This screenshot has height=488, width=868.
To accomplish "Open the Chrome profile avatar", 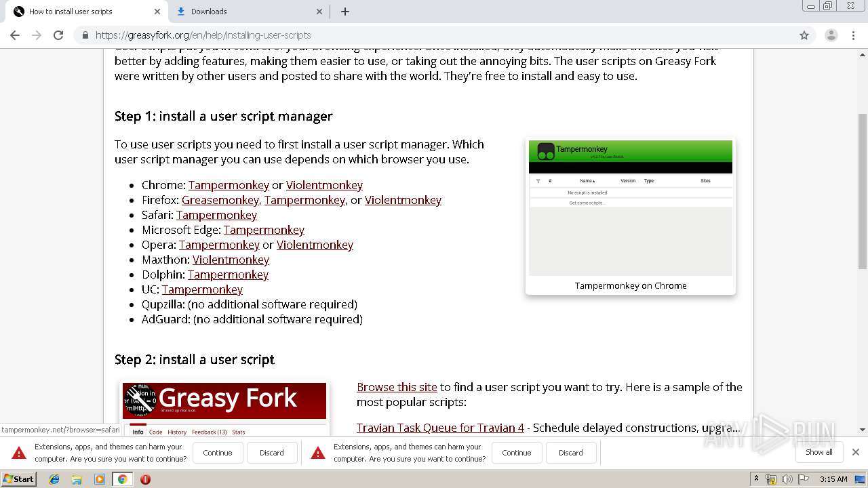I will pyautogui.click(x=831, y=35).
